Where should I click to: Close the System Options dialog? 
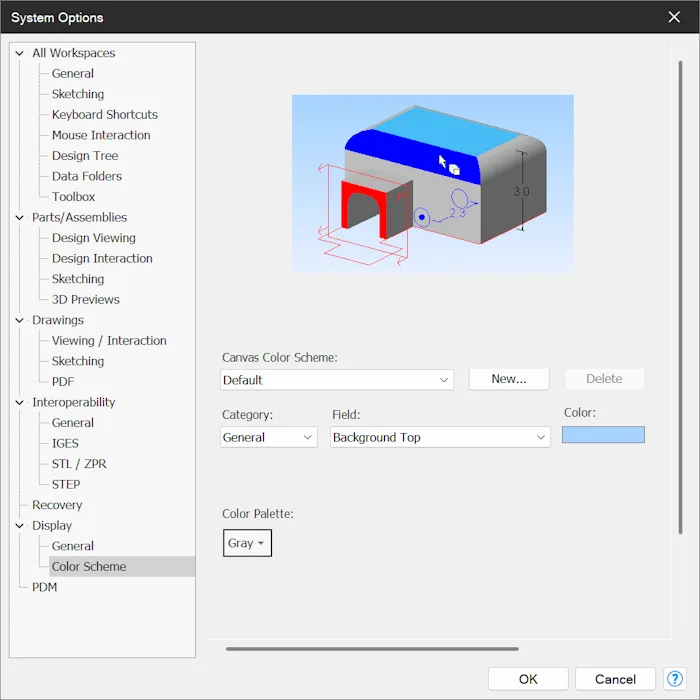(674, 17)
